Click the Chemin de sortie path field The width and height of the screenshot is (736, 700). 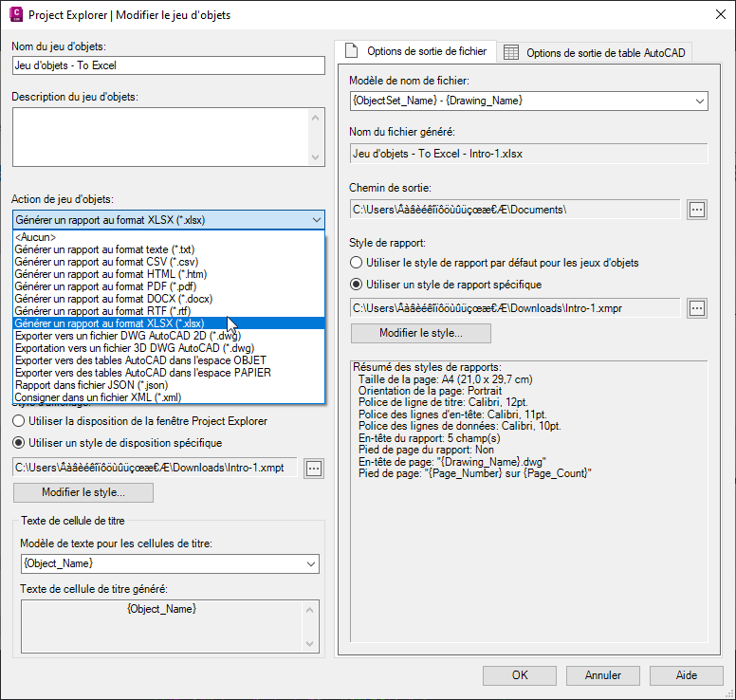point(515,210)
